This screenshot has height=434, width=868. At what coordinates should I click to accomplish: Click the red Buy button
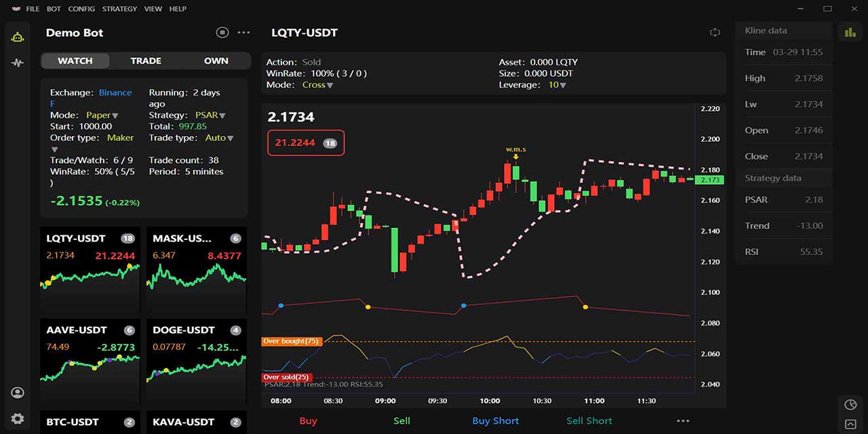(x=308, y=421)
